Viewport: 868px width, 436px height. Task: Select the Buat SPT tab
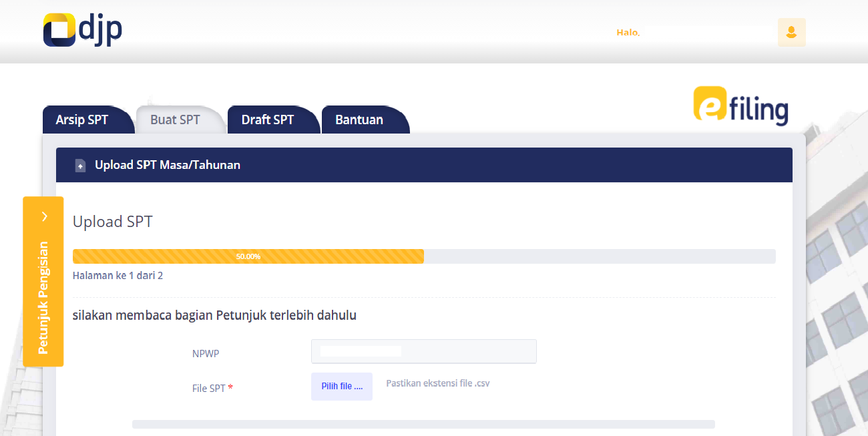176,120
